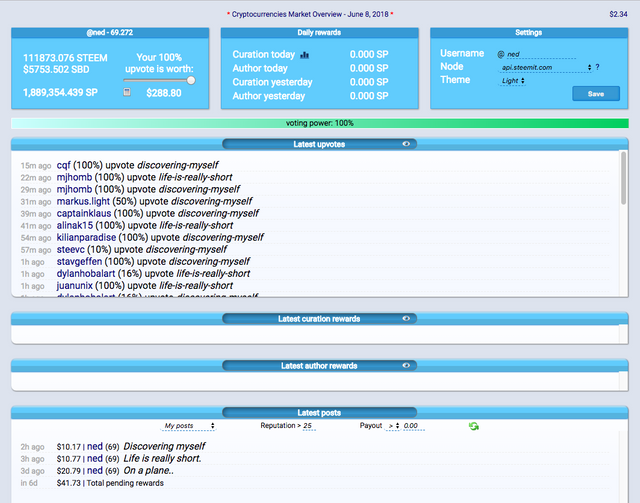Open captainklaus user link
This screenshot has height=503, width=640.
point(84,213)
